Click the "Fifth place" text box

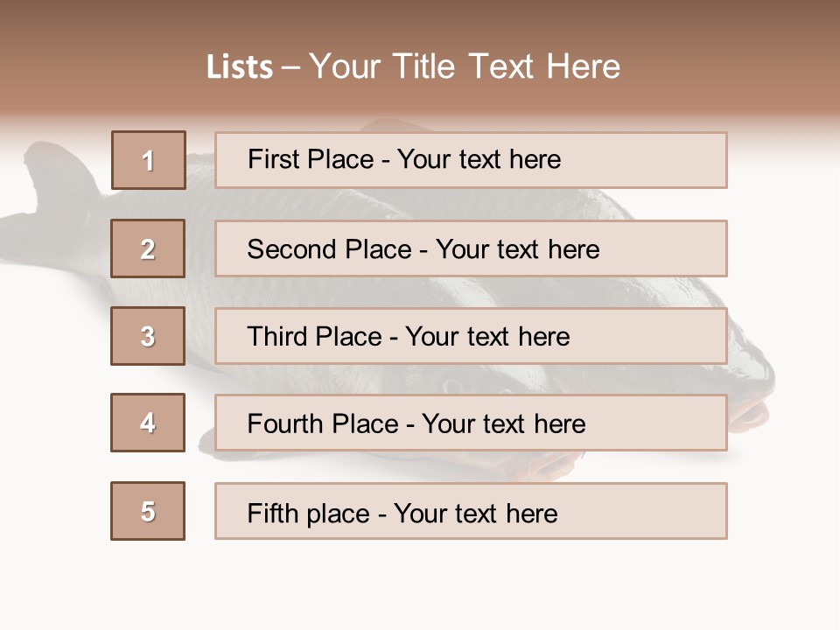tap(471, 511)
